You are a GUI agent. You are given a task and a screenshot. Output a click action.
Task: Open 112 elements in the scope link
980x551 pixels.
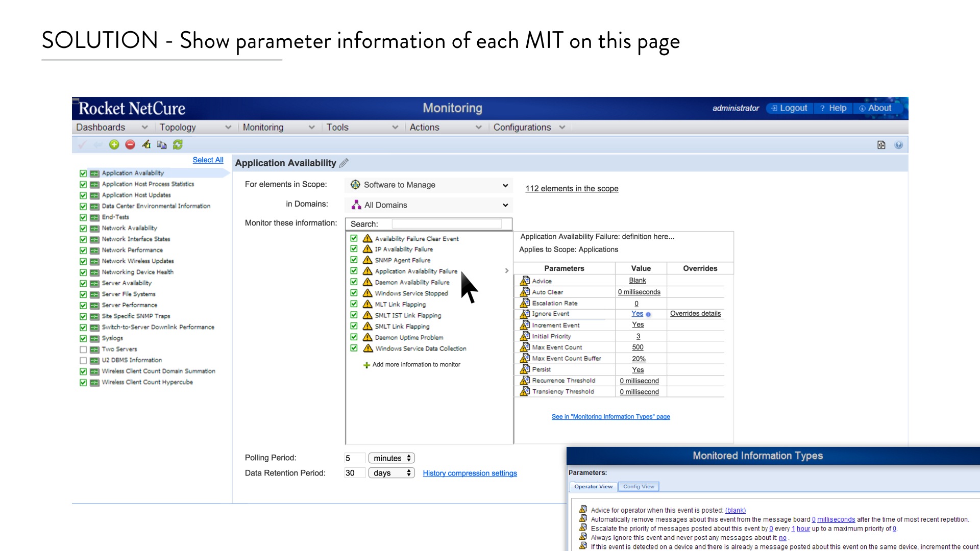point(572,189)
